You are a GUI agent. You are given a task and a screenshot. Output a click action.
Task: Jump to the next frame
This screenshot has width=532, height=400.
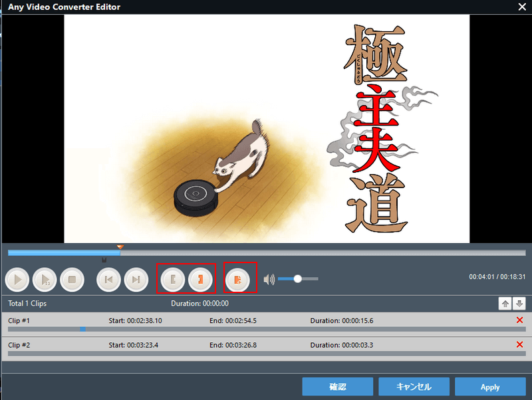(x=136, y=280)
